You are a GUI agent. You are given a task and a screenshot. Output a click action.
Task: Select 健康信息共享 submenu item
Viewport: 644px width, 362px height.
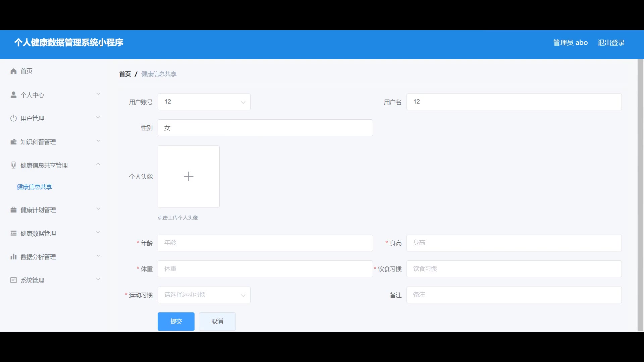point(35,187)
